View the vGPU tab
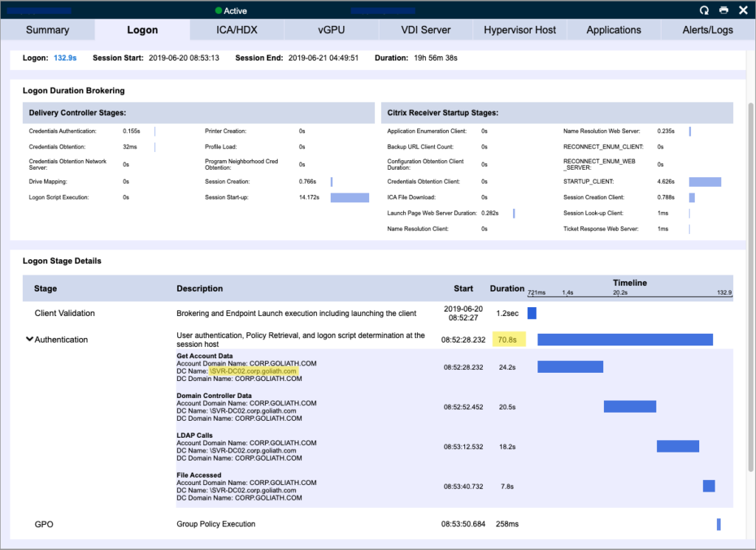The image size is (756, 550). pyautogui.click(x=331, y=30)
